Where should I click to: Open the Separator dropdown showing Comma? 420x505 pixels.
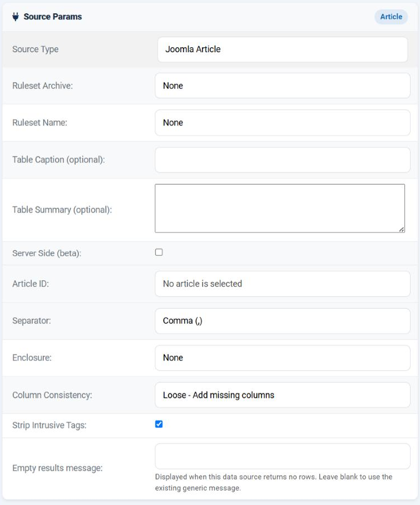pos(282,321)
